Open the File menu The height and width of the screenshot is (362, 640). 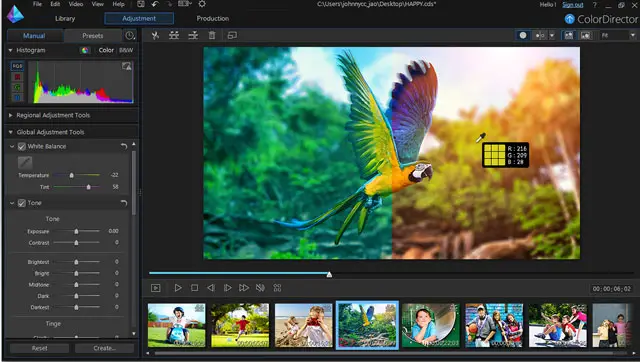pyautogui.click(x=37, y=4)
